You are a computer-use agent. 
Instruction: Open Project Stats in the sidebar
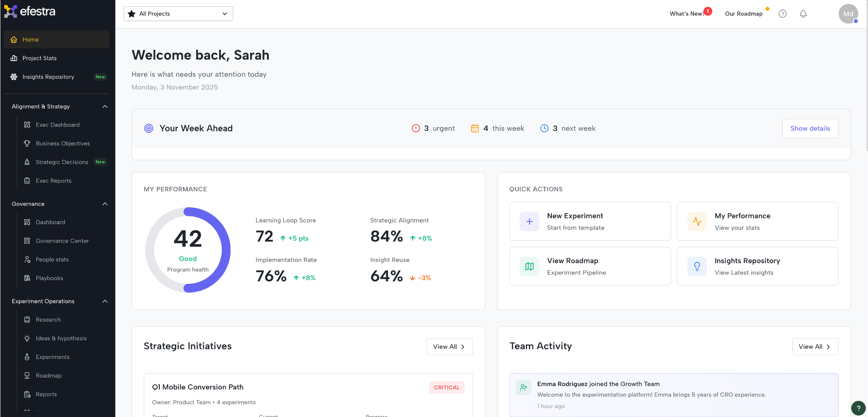(x=39, y=58)
